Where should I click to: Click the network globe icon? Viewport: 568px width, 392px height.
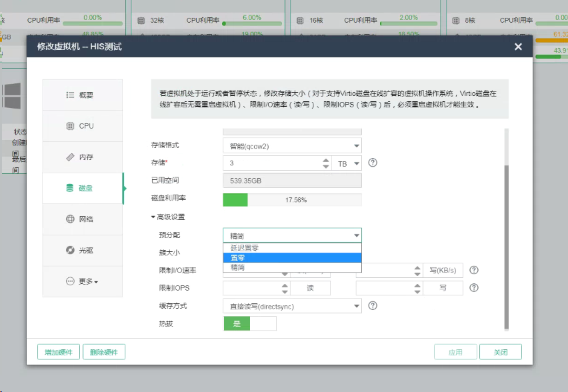pos(70,219)
